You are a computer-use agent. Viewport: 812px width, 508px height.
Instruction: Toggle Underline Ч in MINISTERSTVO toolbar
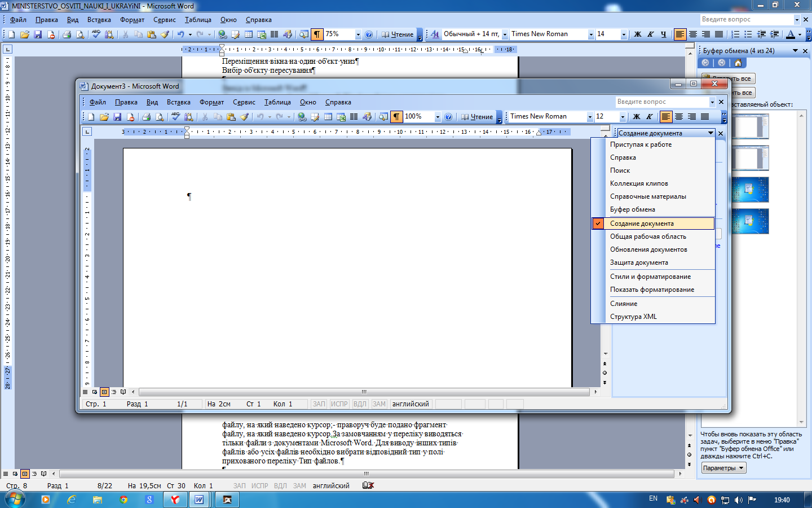[663, 34]
